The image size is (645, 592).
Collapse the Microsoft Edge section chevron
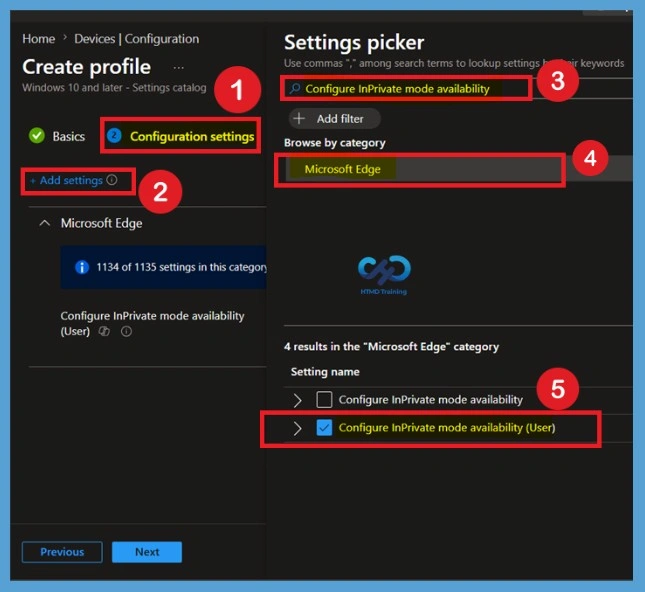(44, 223)
